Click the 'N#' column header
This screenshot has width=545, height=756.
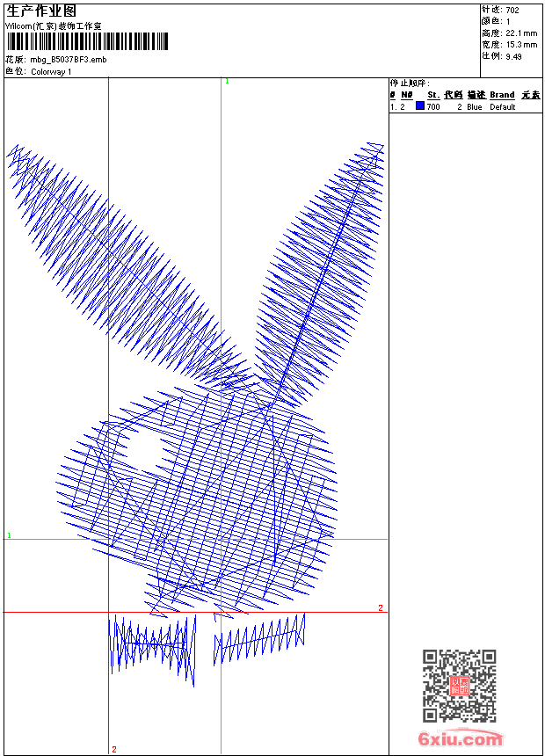pyautogui.click(x=407, y=95)
